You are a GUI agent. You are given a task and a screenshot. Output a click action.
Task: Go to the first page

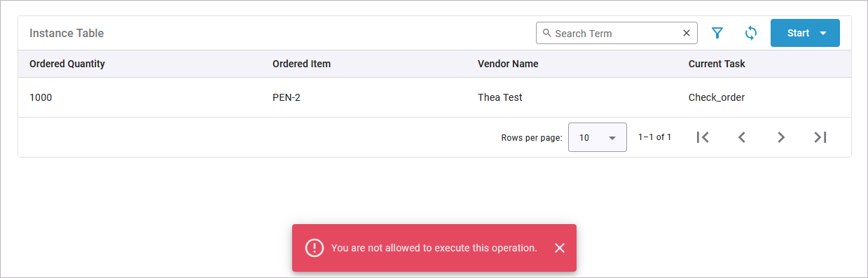pos(703,137)
